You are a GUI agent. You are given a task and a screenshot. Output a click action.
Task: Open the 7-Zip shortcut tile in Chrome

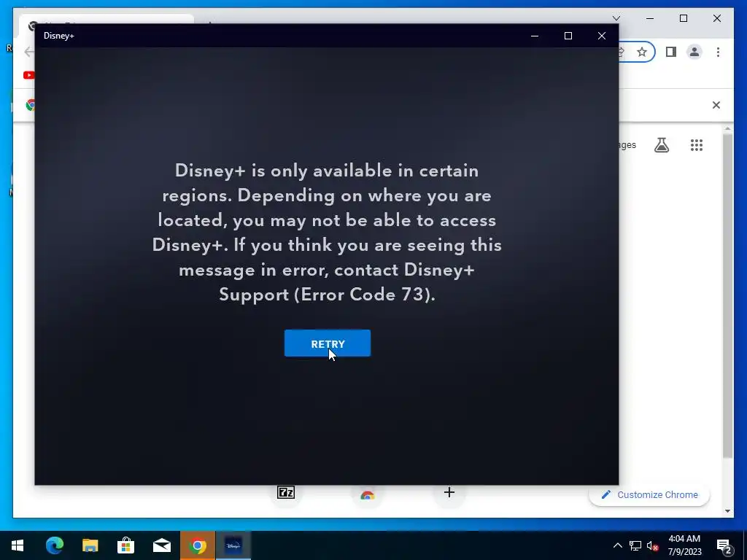(x=286, y=492)
